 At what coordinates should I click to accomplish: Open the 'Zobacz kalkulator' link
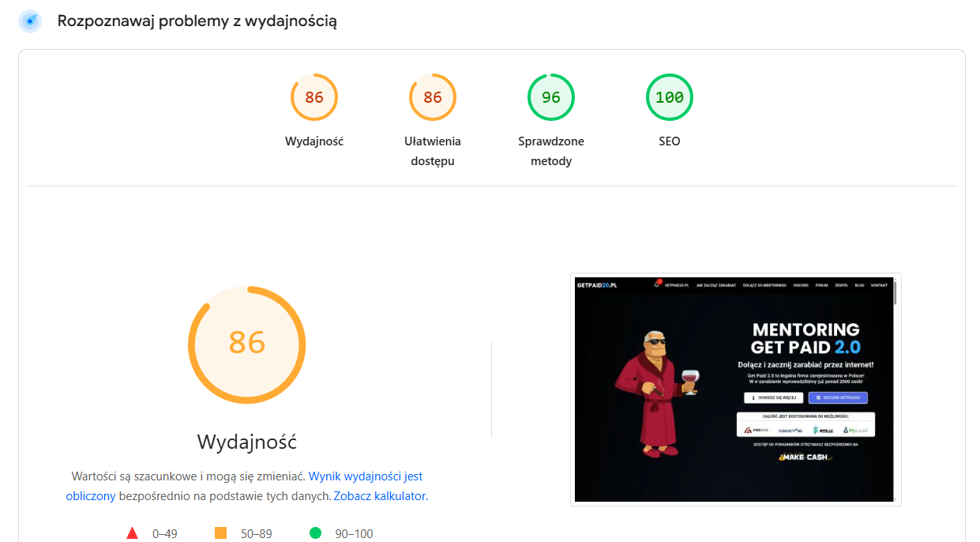point(380,496)
